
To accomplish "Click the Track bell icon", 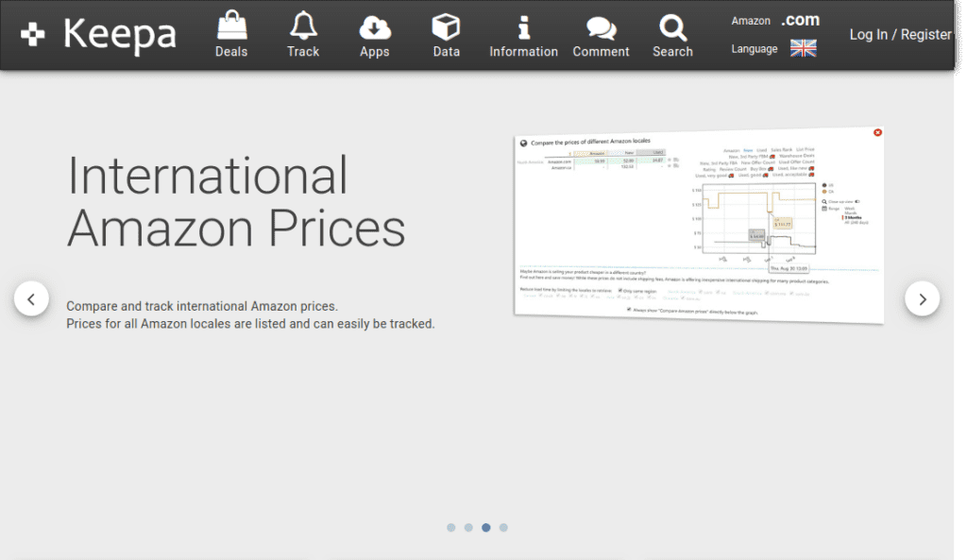I will [x=303, y=26].
